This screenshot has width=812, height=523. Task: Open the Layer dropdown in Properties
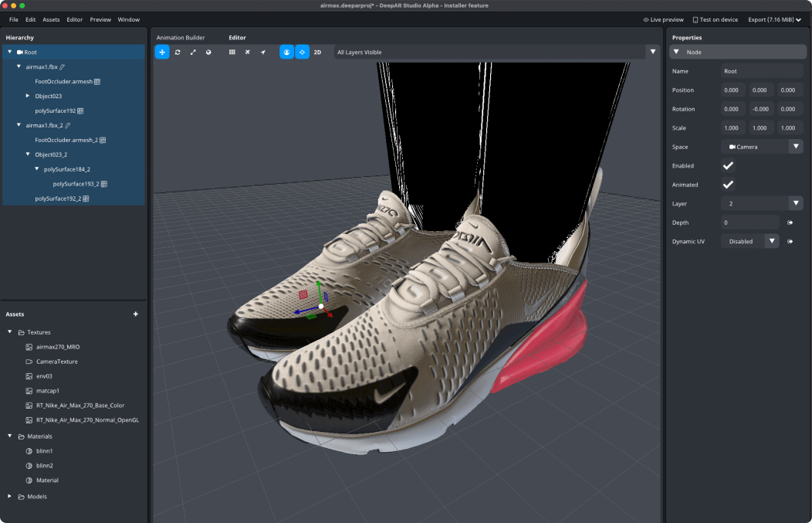(x=762, y=203)
